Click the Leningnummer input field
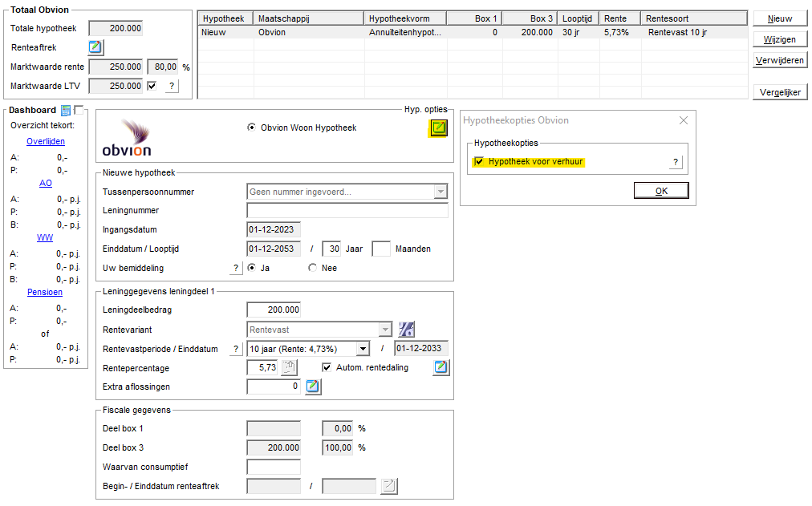 pos(347,211)
